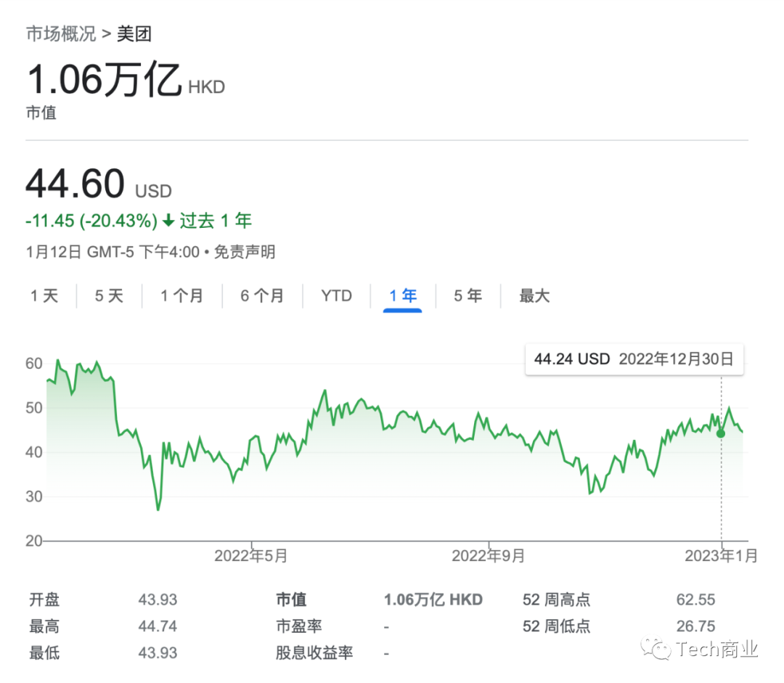The image size is (784, 683).
Task: Switch to the 最大 range tab
Action: (534, 296)
